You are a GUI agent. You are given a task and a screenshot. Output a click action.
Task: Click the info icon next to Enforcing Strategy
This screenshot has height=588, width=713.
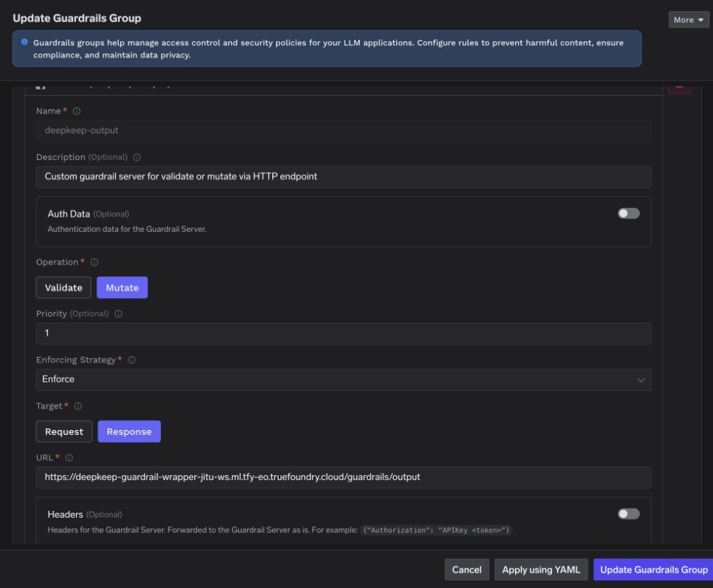tap(132, 360)
